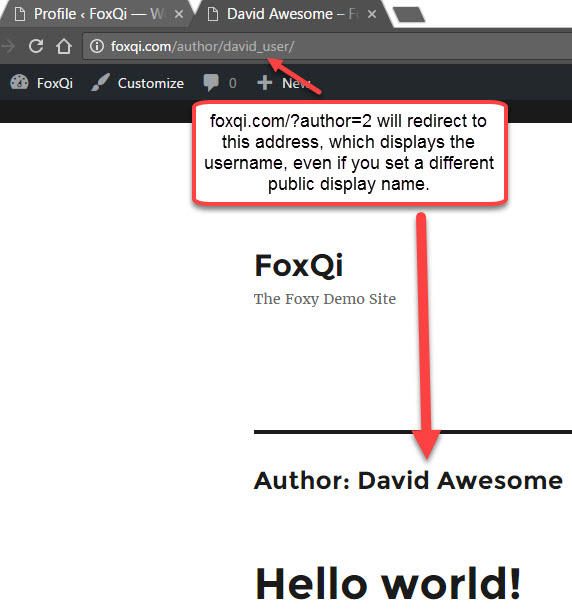Click the browser forward arrow

point(7,46)
